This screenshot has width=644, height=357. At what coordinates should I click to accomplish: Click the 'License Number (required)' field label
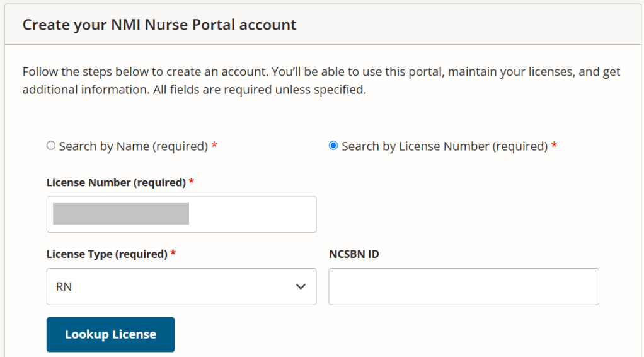point(116,182)
